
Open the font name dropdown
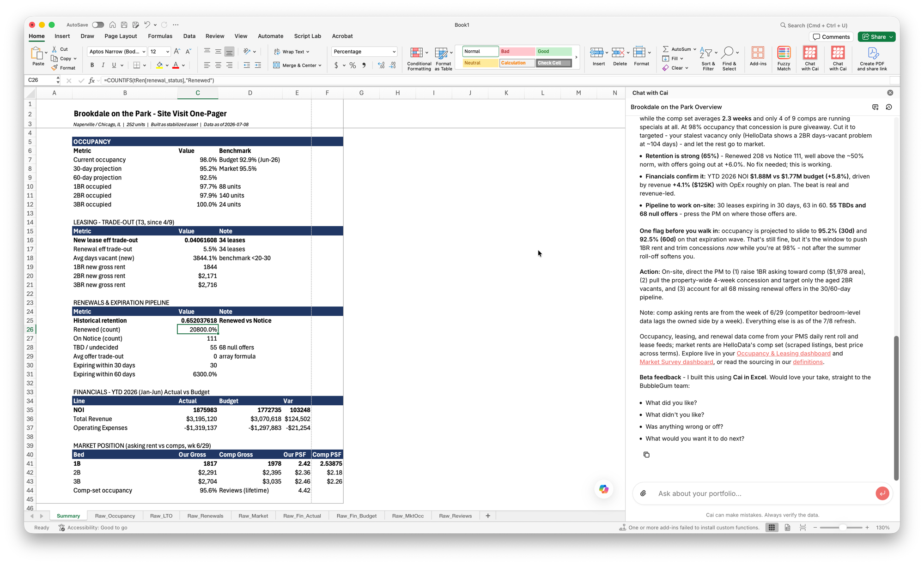(x=144, y=52)
